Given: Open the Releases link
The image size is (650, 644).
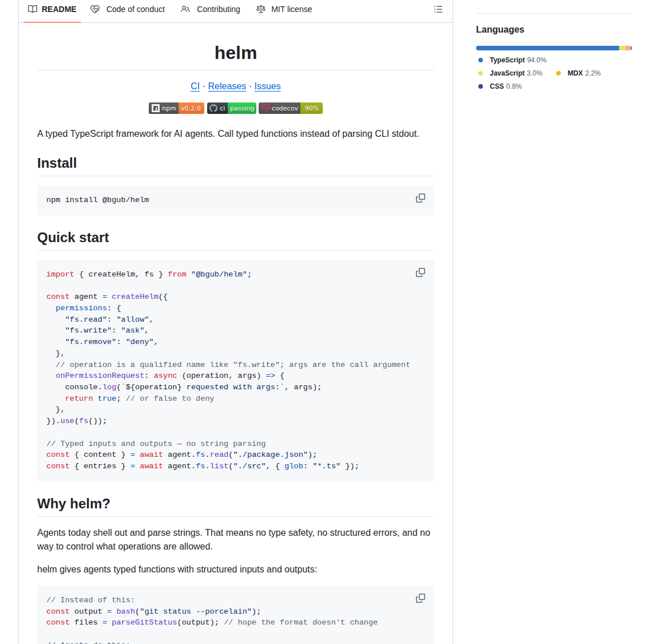Looking at the screenshot, I should click(x=227, y=86).
